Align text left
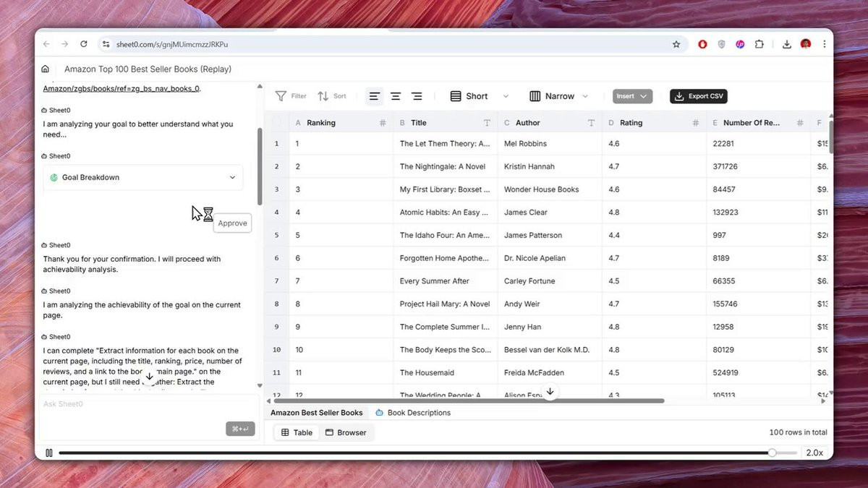868x488 pixels. [374, 96]
